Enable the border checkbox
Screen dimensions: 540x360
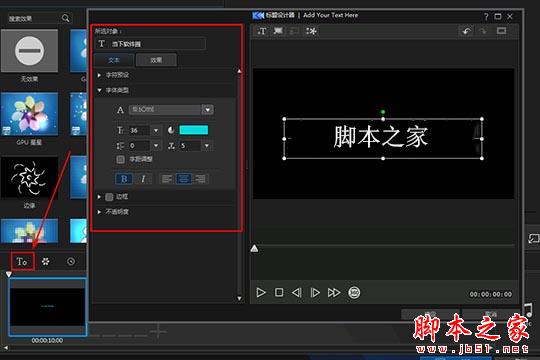(x=109, y=197)
